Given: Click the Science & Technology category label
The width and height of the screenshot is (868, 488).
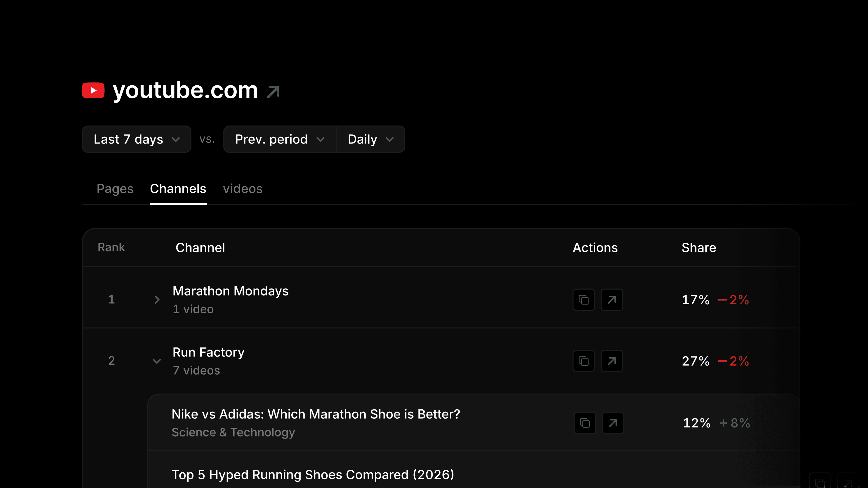Looking at the screenshot, I should [233, 432].
